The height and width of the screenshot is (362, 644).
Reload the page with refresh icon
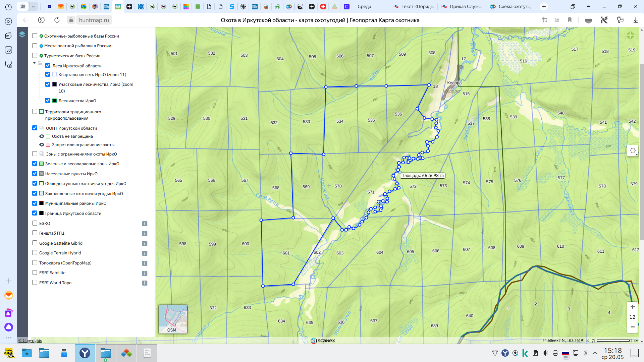(57, 20)
